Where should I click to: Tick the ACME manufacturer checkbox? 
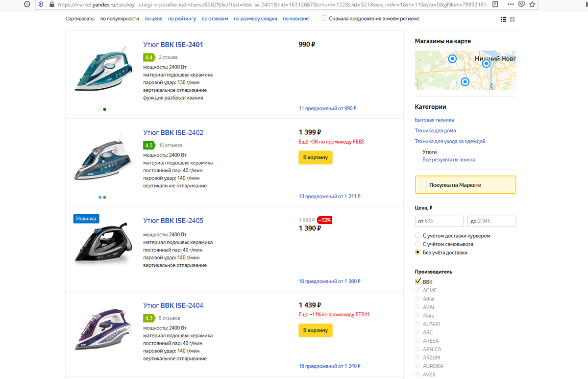(x=418, y=290)
